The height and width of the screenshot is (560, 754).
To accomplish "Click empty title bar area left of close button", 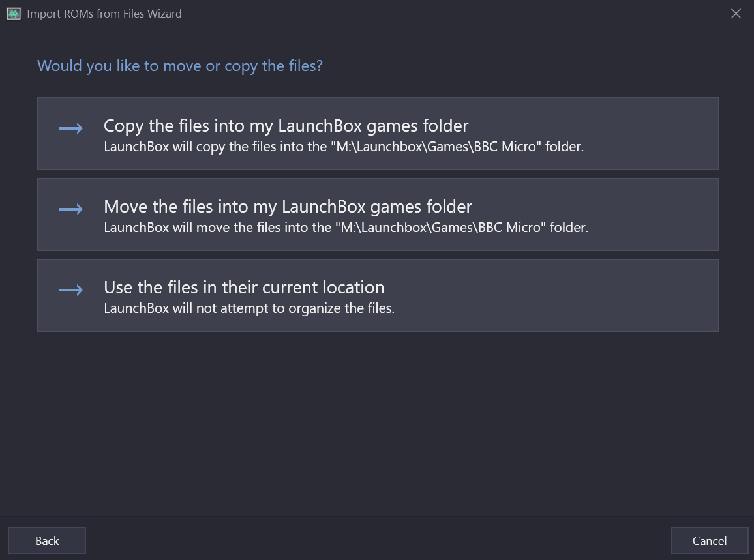I will (457, 13).
